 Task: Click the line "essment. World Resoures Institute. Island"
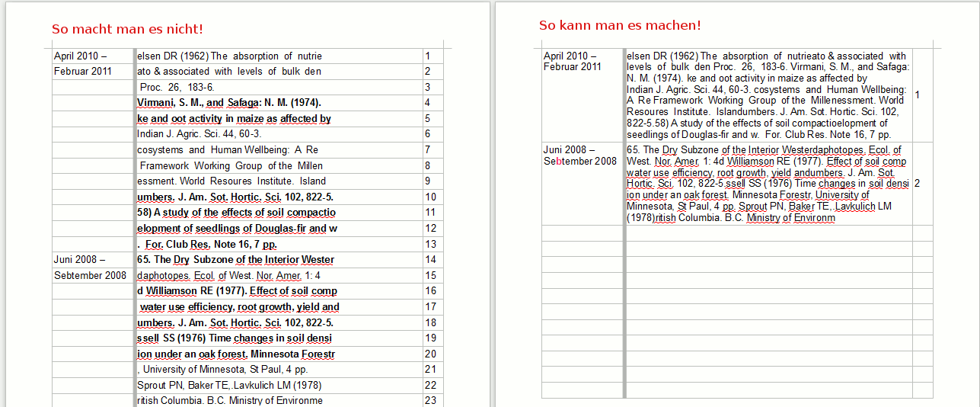click(231, 181)
